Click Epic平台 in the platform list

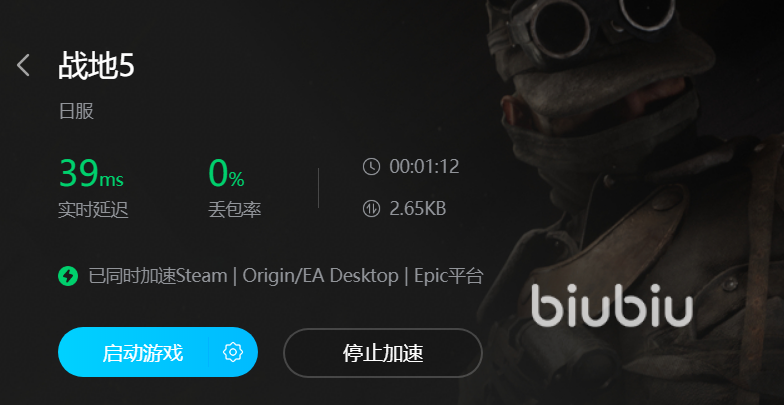point(448,276)
